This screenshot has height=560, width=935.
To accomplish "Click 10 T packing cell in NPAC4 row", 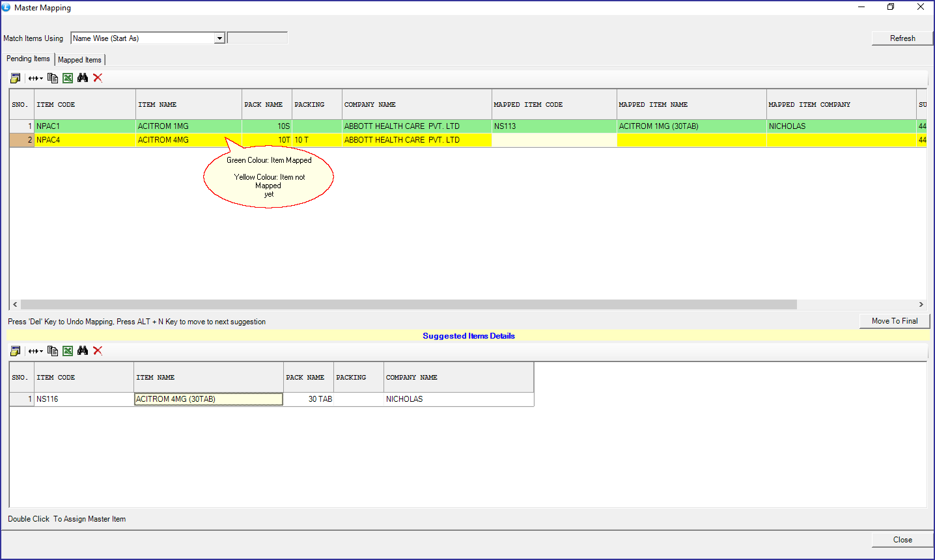I will point(317,140).
